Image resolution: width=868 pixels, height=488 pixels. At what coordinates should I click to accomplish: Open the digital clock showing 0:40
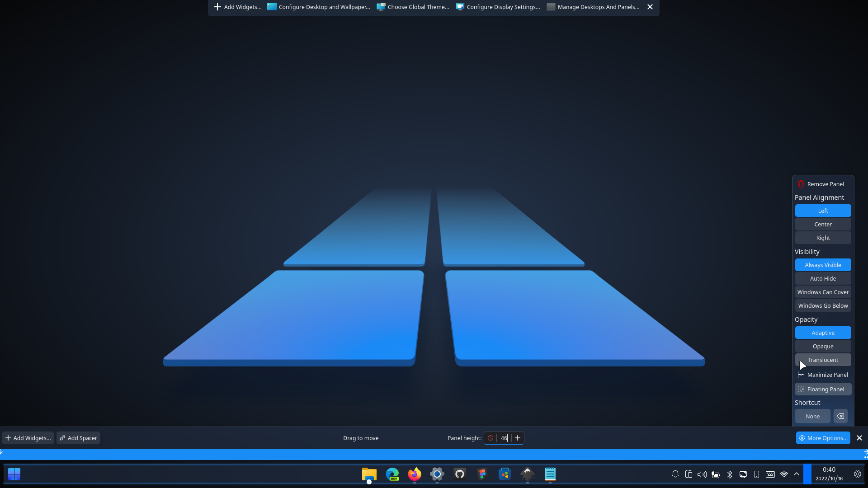829,474
